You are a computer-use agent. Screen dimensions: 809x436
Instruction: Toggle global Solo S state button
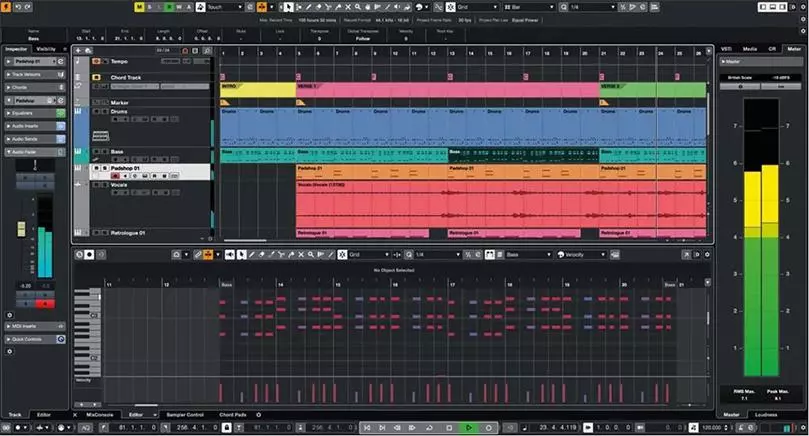(x=149, y=7)
